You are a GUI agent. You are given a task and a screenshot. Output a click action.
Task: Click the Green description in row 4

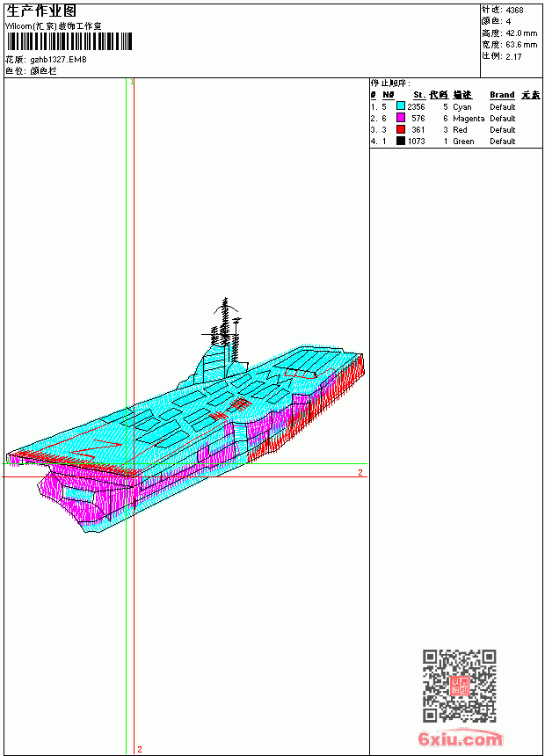click(463, 142)
